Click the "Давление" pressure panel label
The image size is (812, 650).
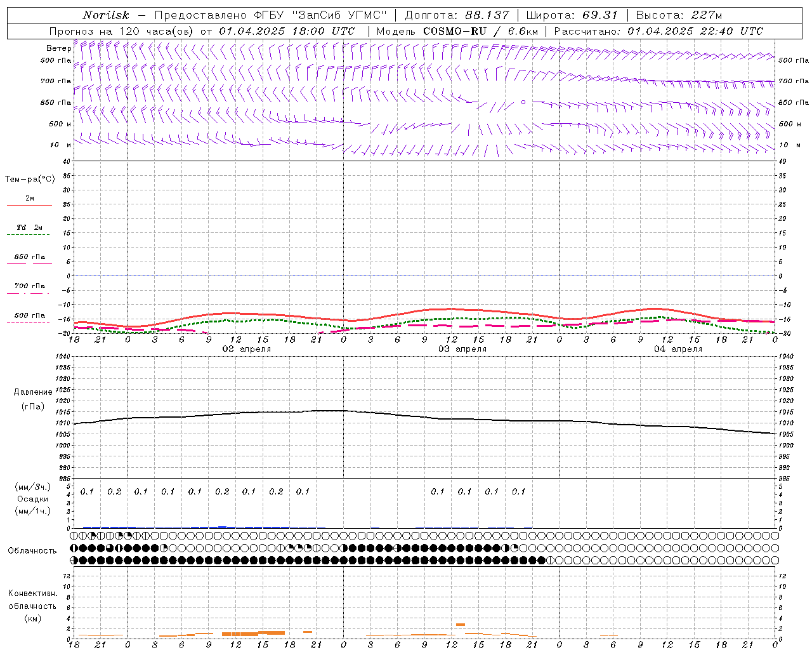click(x=33, y=392)
